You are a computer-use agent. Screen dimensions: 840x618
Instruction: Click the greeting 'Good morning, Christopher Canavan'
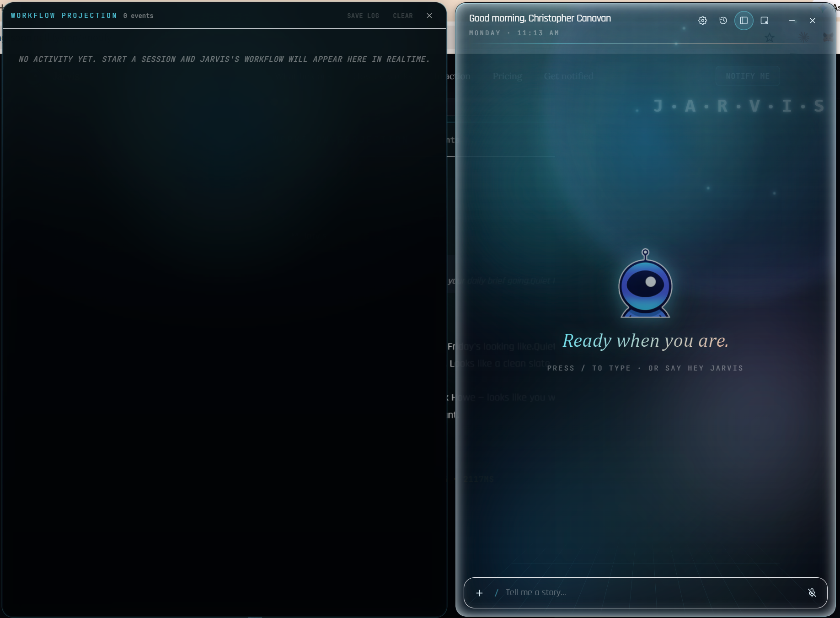(x=540, y=18)
